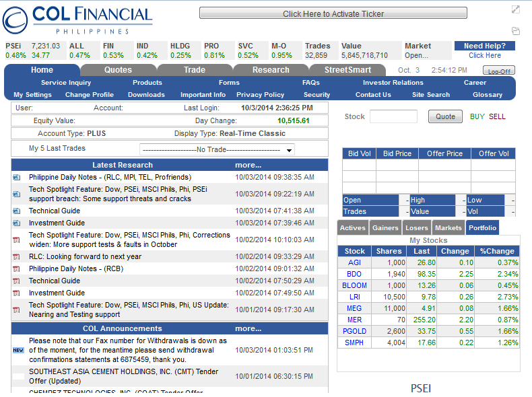
Task: Open MEG stock in portfolio
Action: (x=354, y=308)
